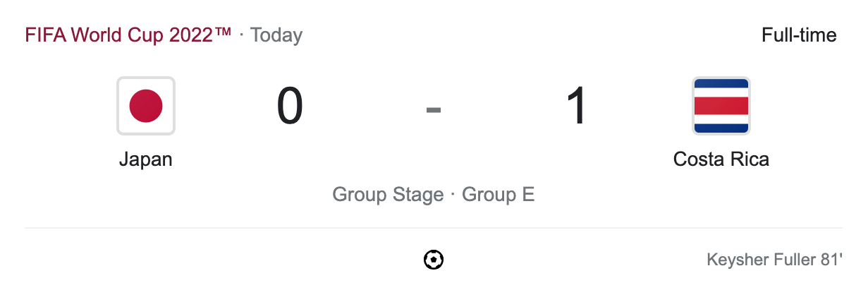
Task: Click the top blue stripe of Costa Rica's flag
Action: [x=721, y=85]
